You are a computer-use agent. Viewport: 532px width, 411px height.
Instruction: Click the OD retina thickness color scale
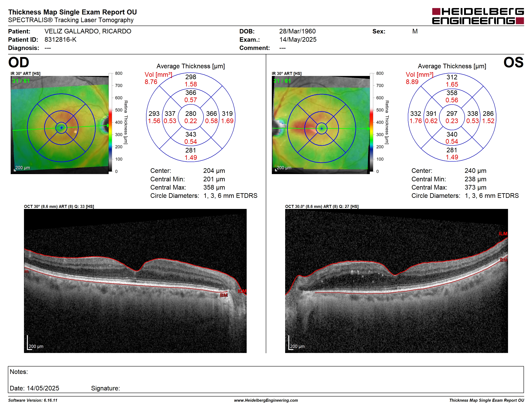(x=110, y=122)
